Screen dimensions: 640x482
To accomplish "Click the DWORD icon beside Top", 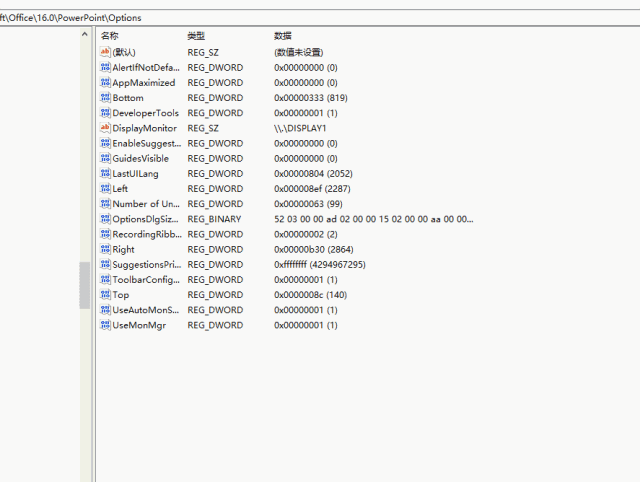I will [x=105, y=295].
